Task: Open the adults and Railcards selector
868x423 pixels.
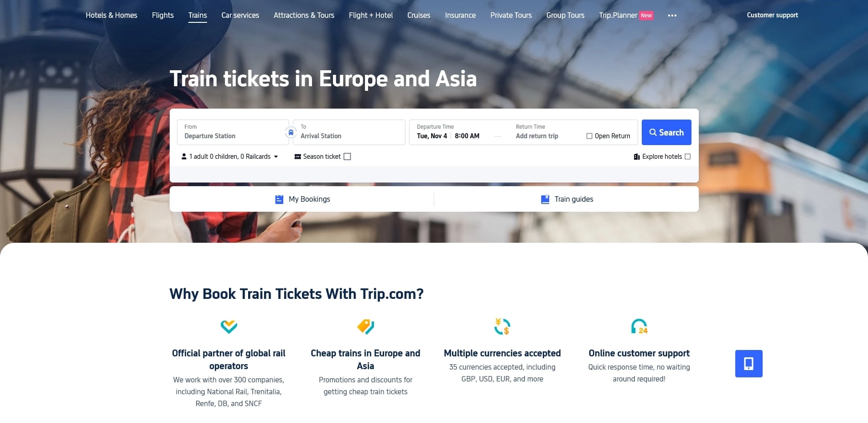Action: click(x=231, y=157)
